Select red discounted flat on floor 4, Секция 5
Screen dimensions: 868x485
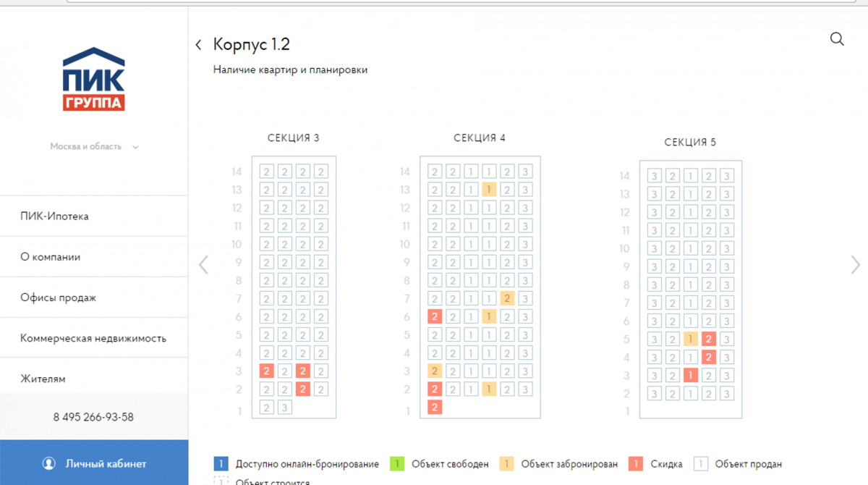point(709,357)
